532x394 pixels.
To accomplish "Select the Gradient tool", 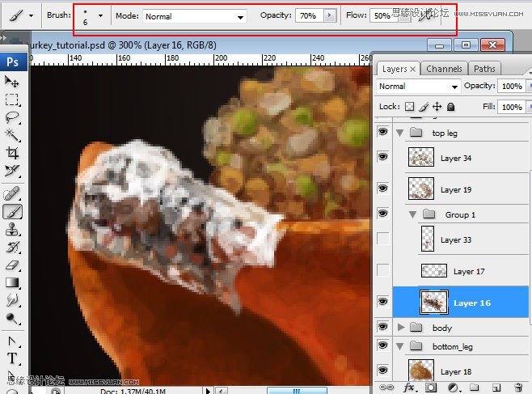I will [12, 282].
